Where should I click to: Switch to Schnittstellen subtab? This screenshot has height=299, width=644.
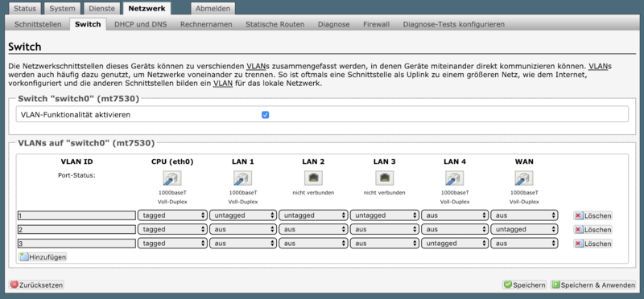click(38, 24)
